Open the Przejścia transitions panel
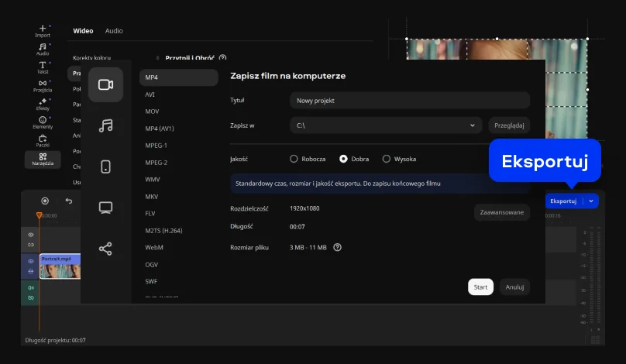 pos(43,85)
